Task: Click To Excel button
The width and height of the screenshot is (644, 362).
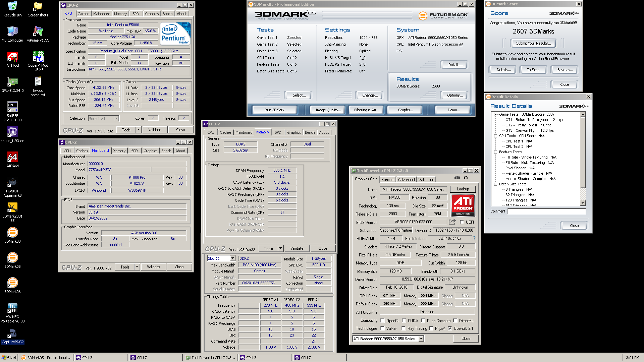Action: click(533, 70)
